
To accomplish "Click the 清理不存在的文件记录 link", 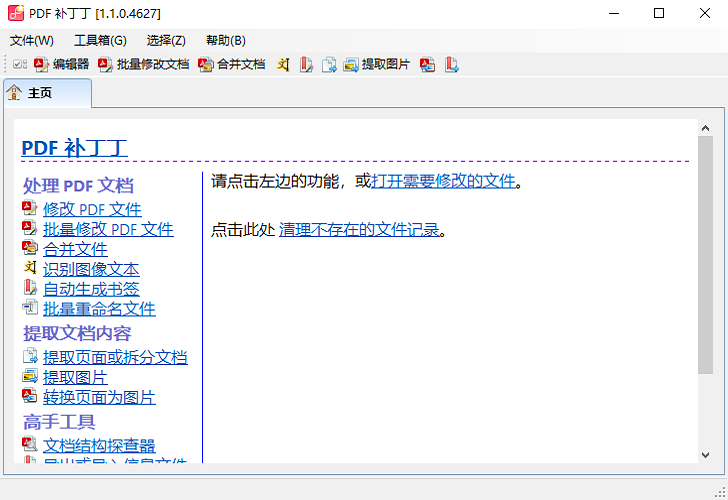I will click(359, 229).
